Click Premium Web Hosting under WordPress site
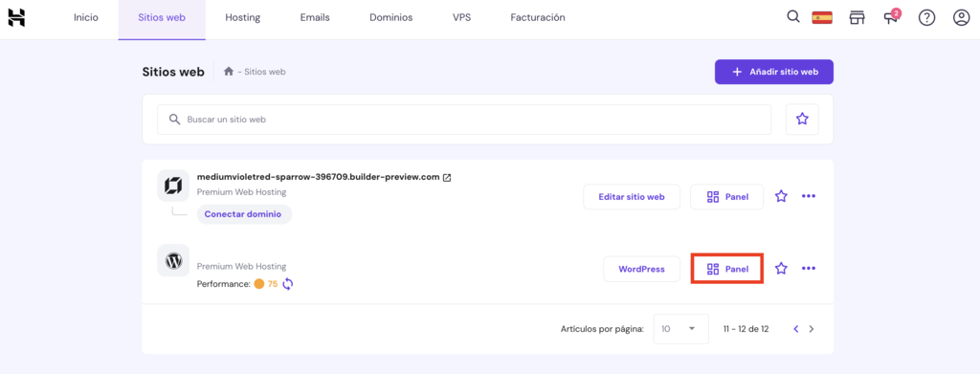Viewport: 980px width, 374px height. [x=242, y=267]
